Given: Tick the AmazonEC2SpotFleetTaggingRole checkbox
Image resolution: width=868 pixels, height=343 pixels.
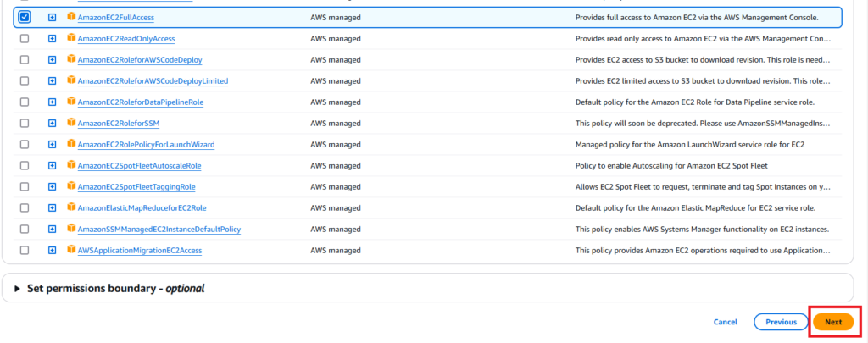Looking at the screenshot, I should pos(25,186).
